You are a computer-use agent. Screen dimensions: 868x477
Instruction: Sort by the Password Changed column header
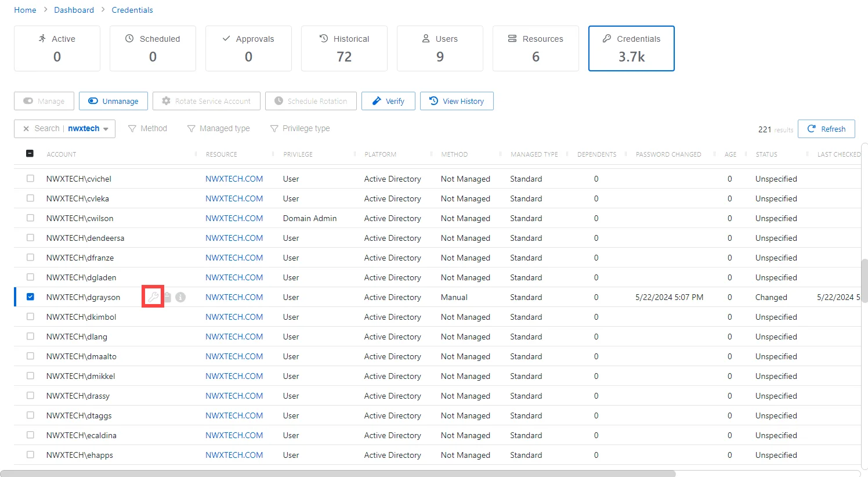pyautogui.click(x=668, y=154)
